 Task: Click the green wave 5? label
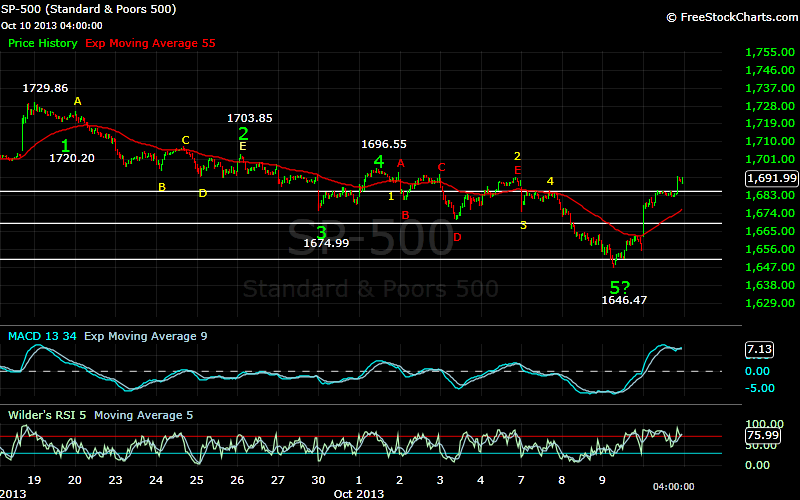(x=620, y=287)
